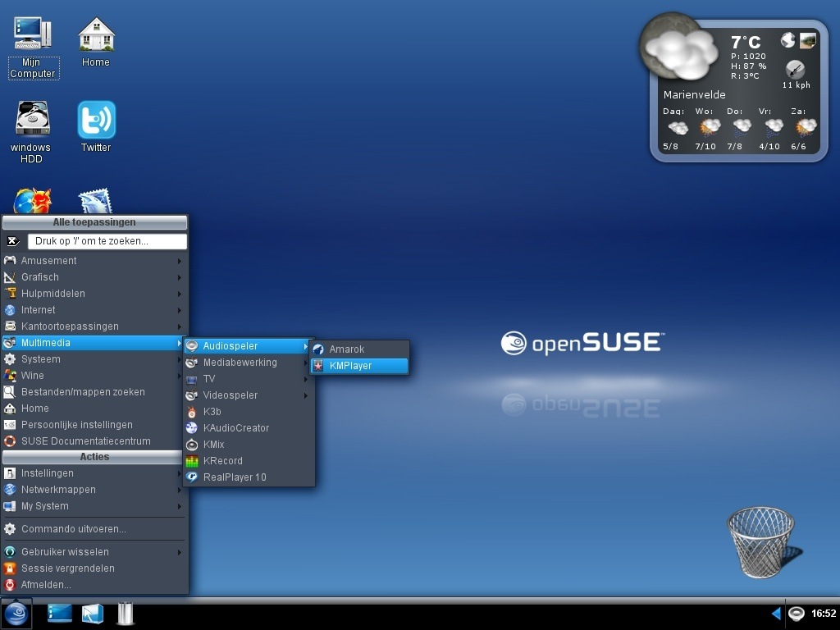Launch Amarok audio player

359,349
